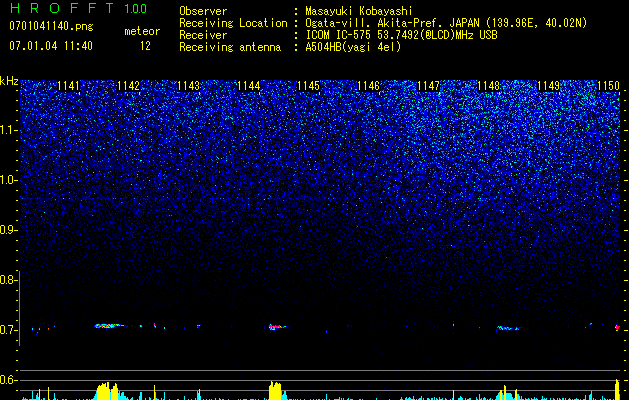This screenshot has width=629, height=400.
Task: Click the meteor echo just after 1148
Action: [x=509, y=328]
